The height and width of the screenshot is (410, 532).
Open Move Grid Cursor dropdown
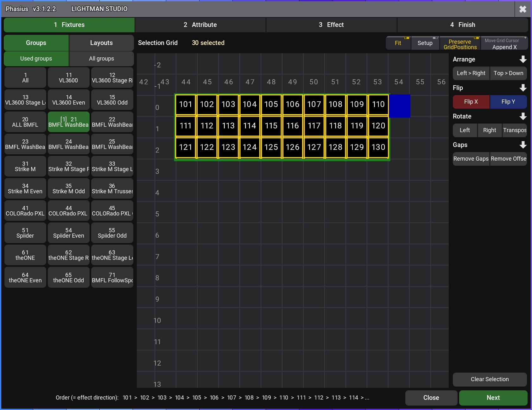point(504,43)
